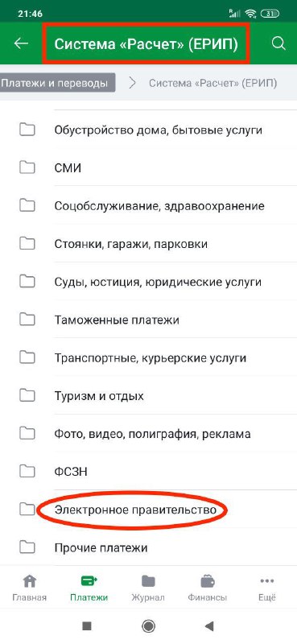Screen dimensions: 297x644
Task: Open search with the magnifier icon
Action: point(278,44)
